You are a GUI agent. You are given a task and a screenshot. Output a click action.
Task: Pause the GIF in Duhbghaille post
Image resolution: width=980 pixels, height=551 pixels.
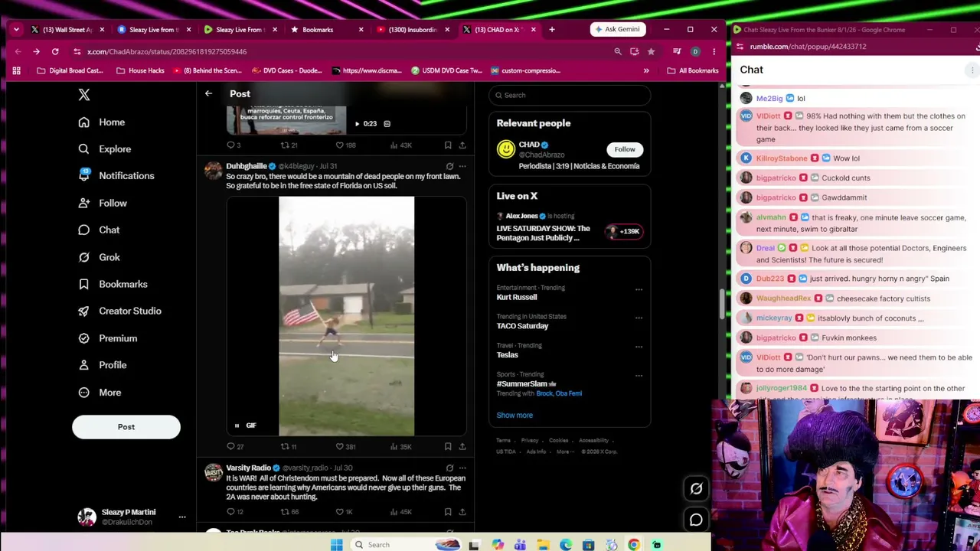(x=237, y=425)
